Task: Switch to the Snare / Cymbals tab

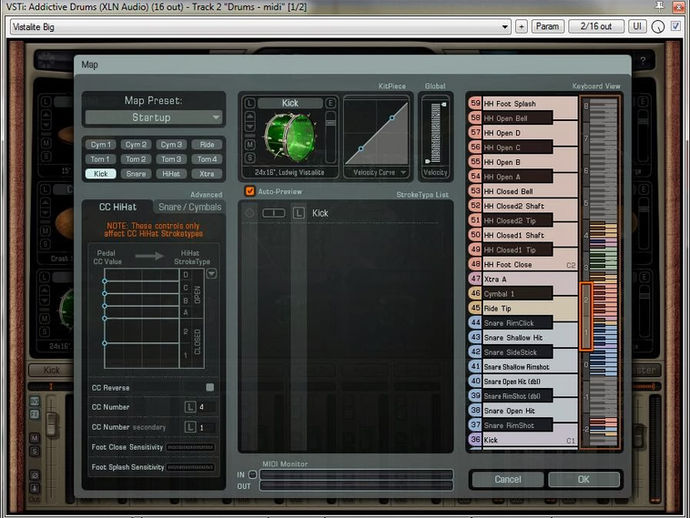Action: 190,207
